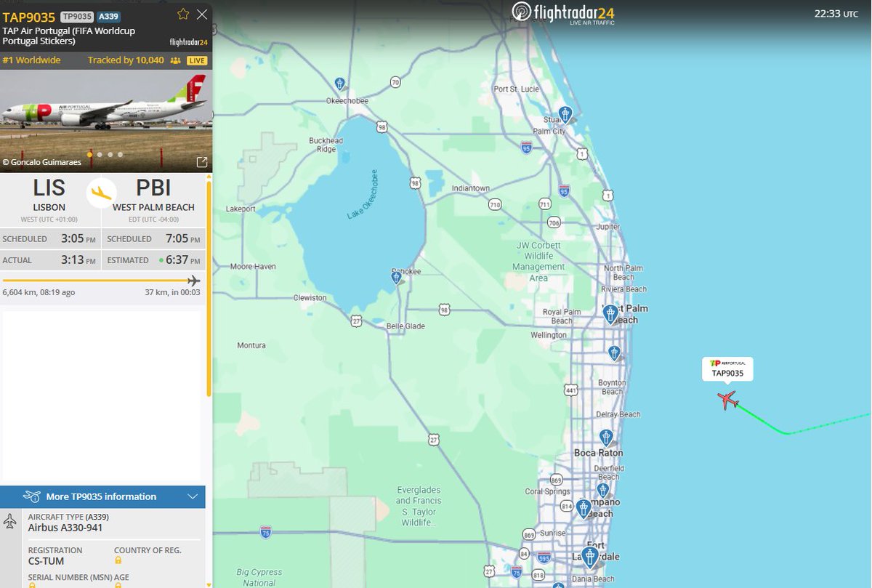Image resolution: width=872 pixels, height=588 pixels.
Task: Select the airport pin east of Wellington
Action: (614, 353)
